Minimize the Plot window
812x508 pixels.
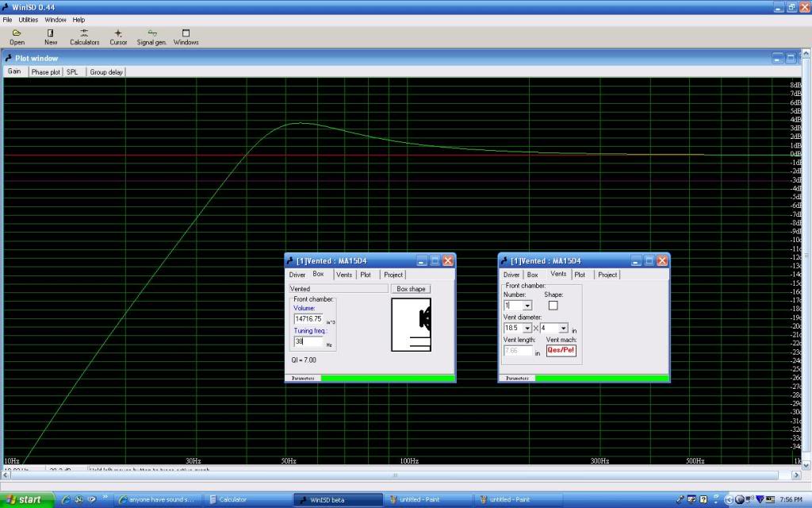coord(778,59)
